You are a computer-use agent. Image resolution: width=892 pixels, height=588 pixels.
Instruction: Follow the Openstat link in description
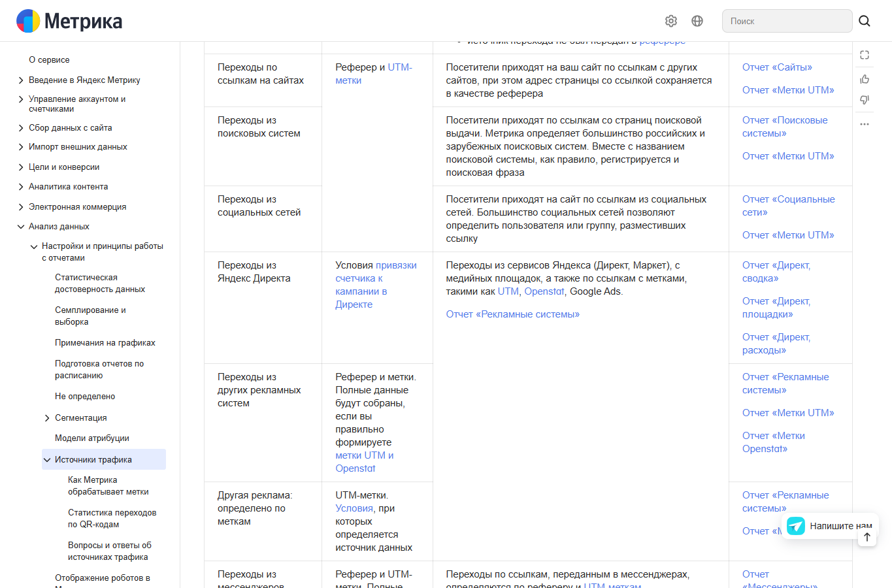[544, 291]
